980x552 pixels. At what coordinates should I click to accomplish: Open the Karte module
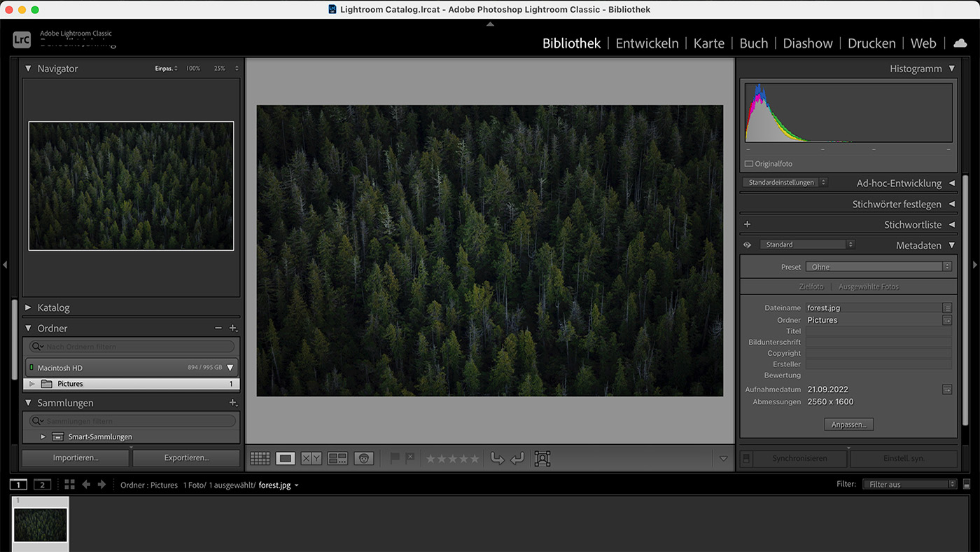tap(708, 43)
